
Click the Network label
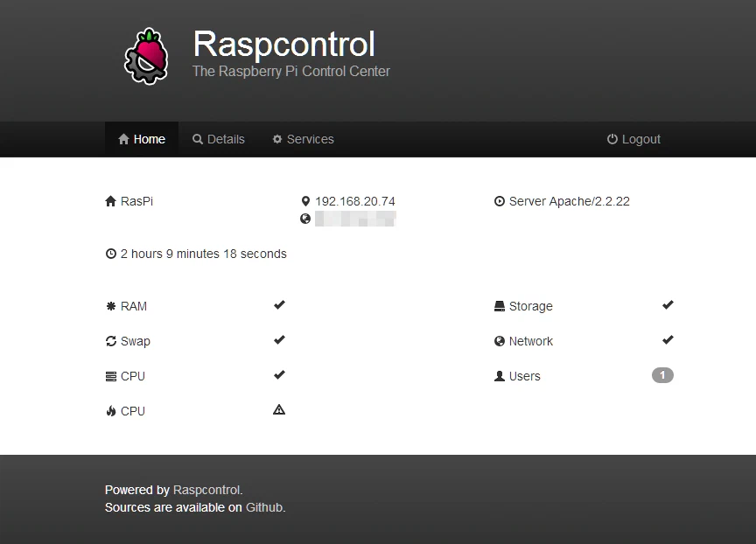click(x=531, y=341)
